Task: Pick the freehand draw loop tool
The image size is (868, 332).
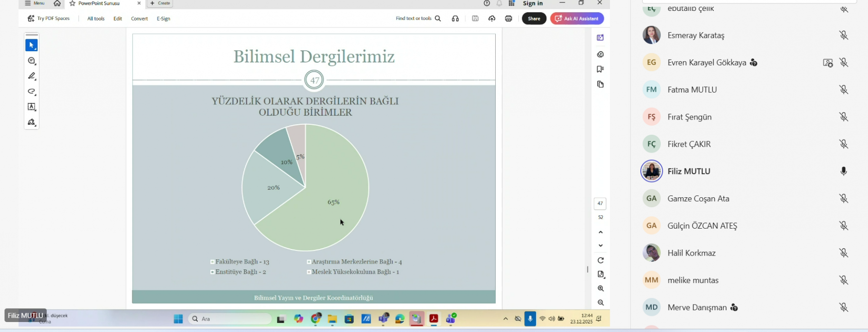Action: pos(32,92)
